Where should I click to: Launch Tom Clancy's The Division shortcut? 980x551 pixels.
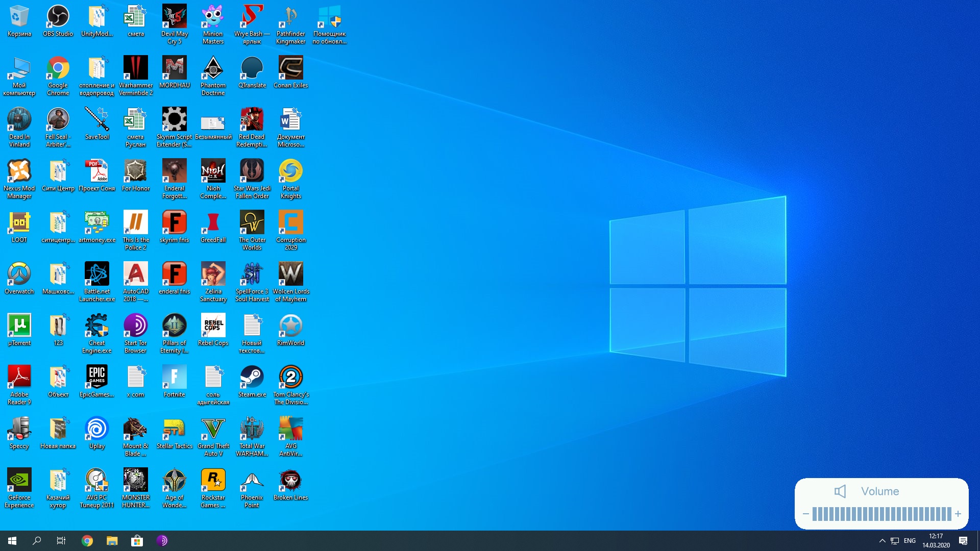(290, 385)
